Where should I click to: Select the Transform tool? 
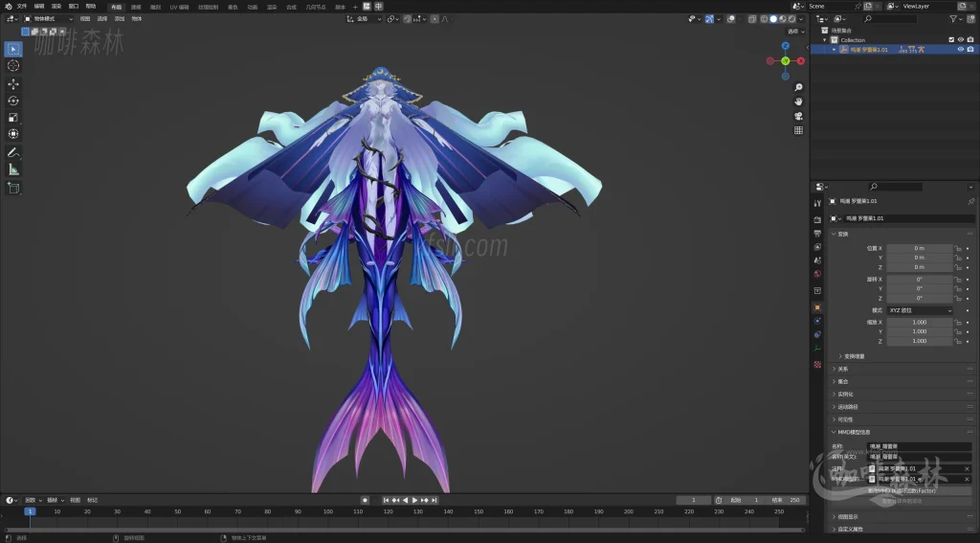(x=13, y=134)
